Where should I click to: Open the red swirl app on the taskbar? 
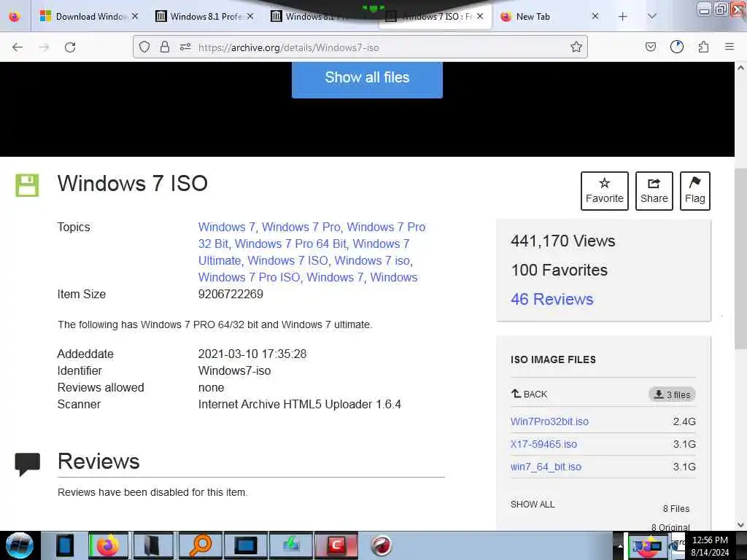tap(381, 545)
